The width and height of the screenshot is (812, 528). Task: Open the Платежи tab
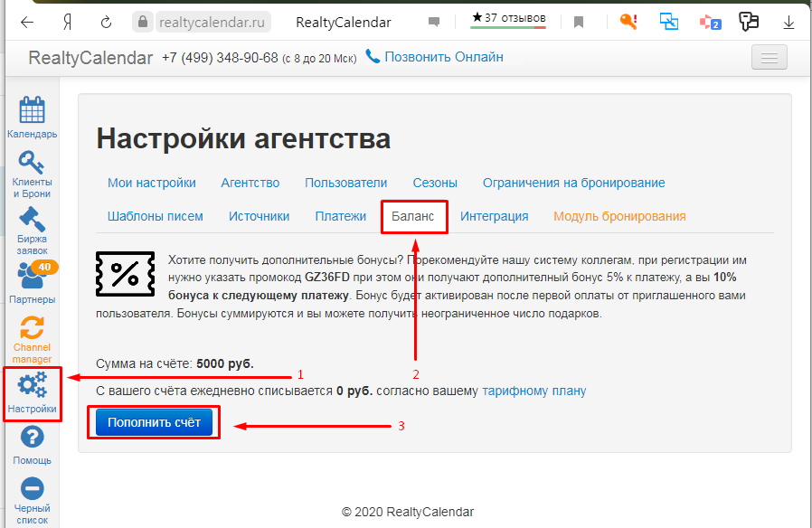tap(341, 216)
